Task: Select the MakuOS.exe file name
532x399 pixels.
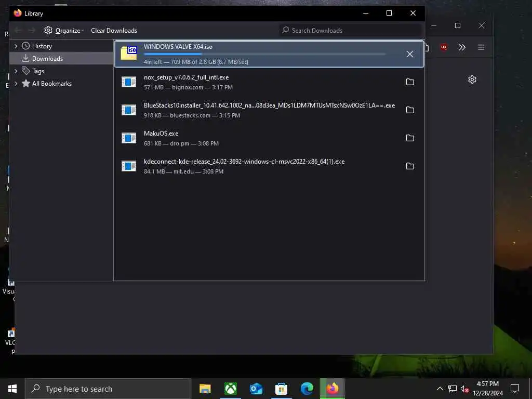Action: pyautogui.click(x=161, y=134)
